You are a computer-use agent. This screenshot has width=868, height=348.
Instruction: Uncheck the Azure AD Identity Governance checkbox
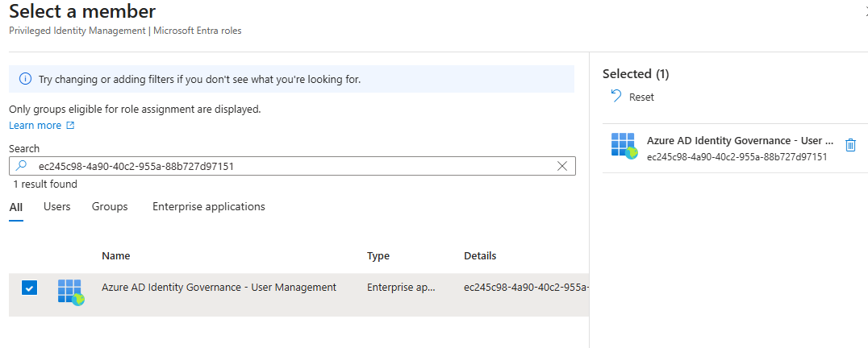point(29,288)
